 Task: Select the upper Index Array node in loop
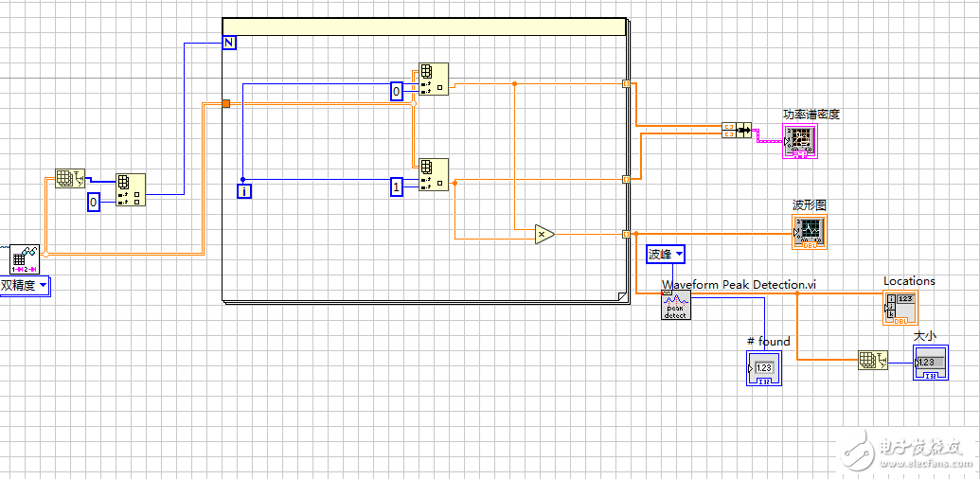pos(434,79)
